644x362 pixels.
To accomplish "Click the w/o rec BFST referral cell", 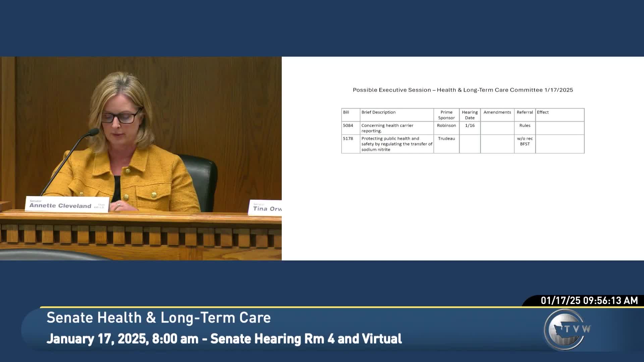I will [x=525, y=141].
